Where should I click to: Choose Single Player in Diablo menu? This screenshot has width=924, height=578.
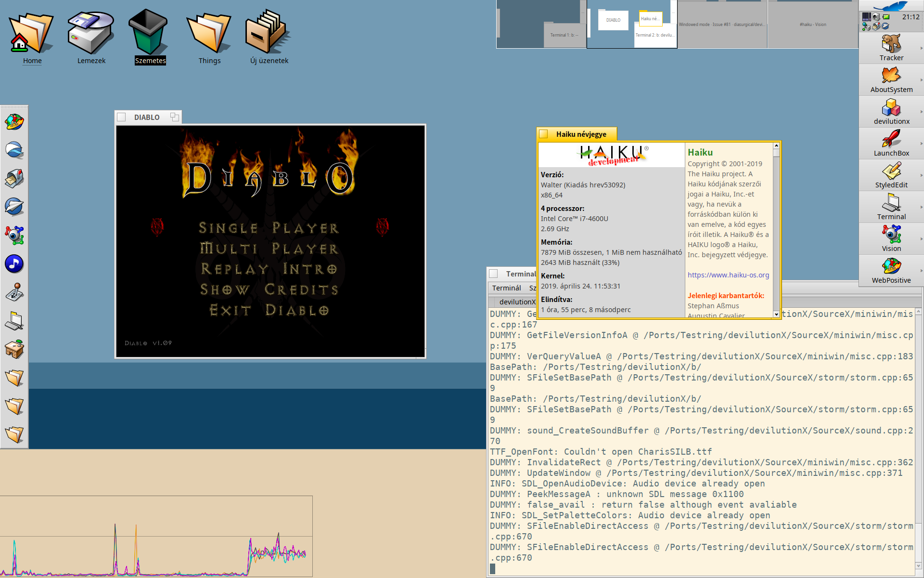[x=269, y=228]
